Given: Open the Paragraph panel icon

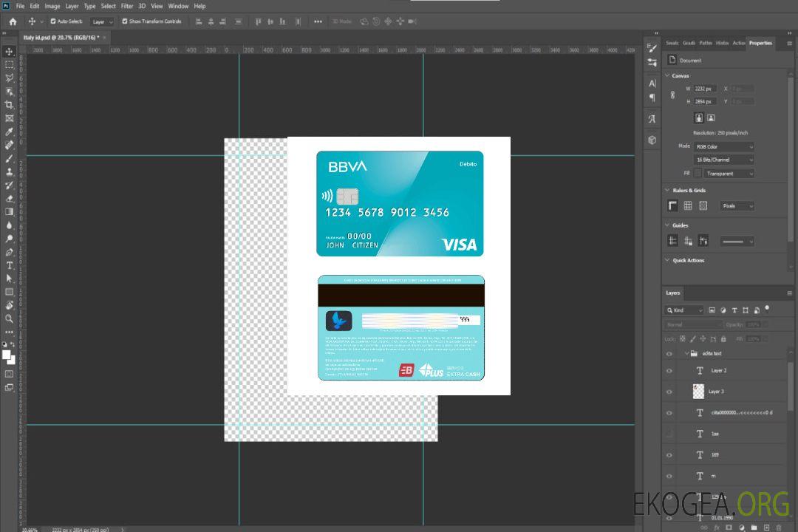Looking at the screenshot, I should pyautogui.click(x=652, y=98).
